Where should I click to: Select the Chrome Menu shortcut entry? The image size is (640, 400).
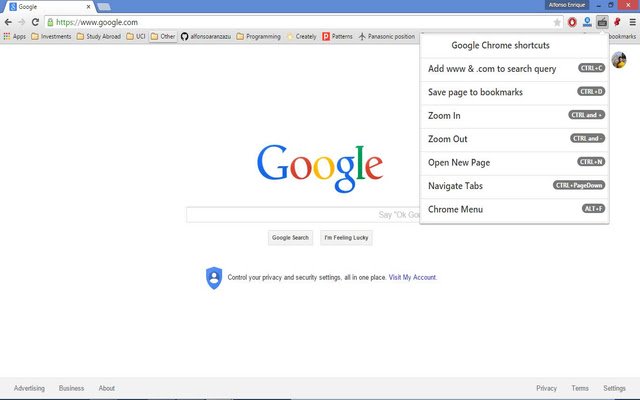point(514,210)
